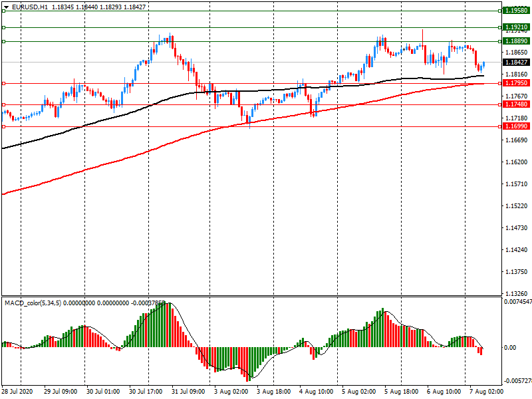
Task: Click the 28 Jul 2020 date label
Action: (x=17, y=391)
